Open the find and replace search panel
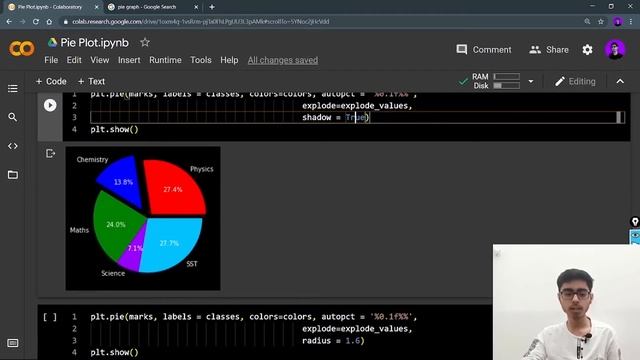The height and width of the screenshot is (360, 640). (13, 117)
